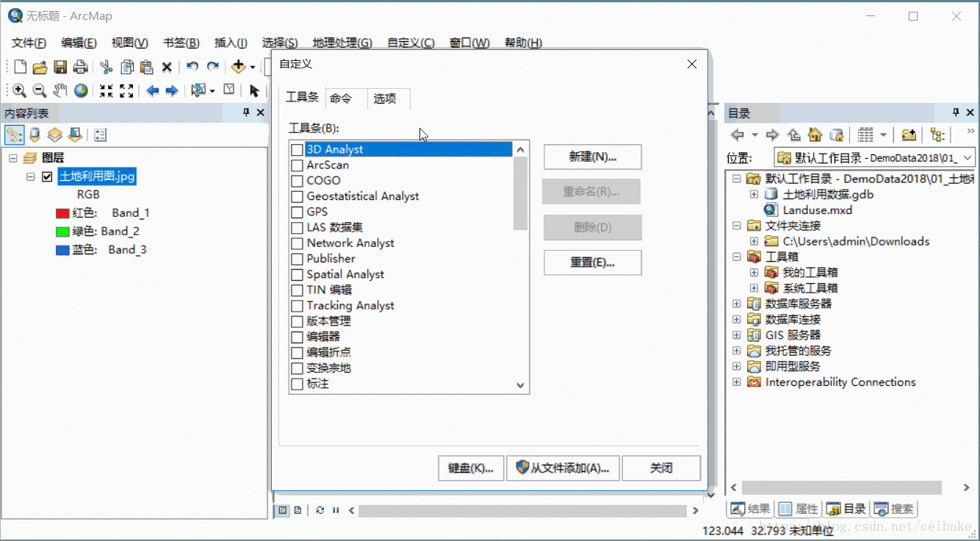The width and height of the screenshot is (980, 541).
Task: Click the New Map Document icon
Action: coord(20,68)
